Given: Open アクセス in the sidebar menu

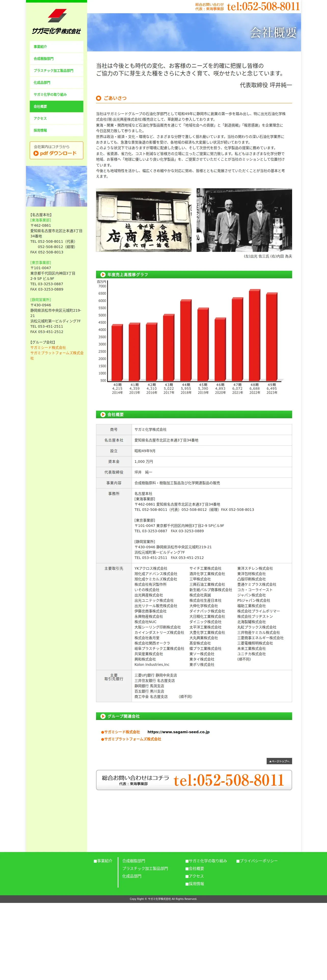Looking at the screenshot, I should (x=56, y=118).
